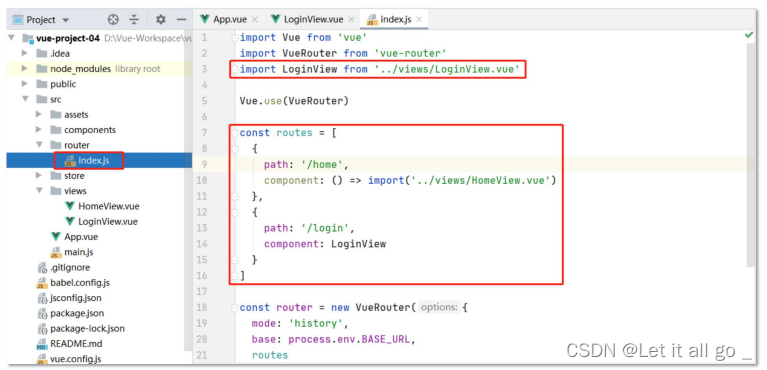Viewport: 767px width, 370px height.
Task: Click the '../views/LoginView.vue' import path
Action: coord(447,69)
